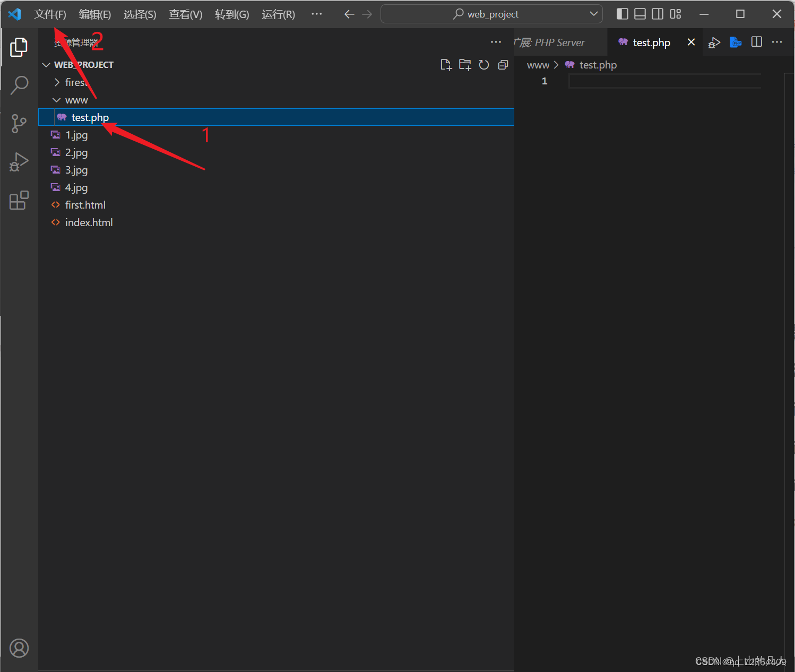Open the Explorer view in activity bar

pyautogui.click(x=19, y=47)
